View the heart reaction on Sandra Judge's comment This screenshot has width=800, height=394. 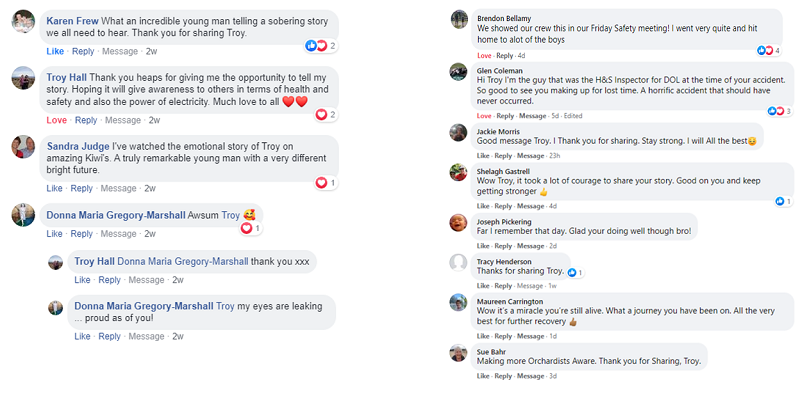[326, 182]
